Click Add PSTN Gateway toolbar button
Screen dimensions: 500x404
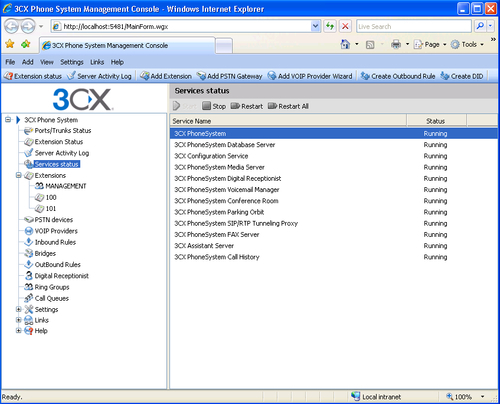(x=229, y=76)
